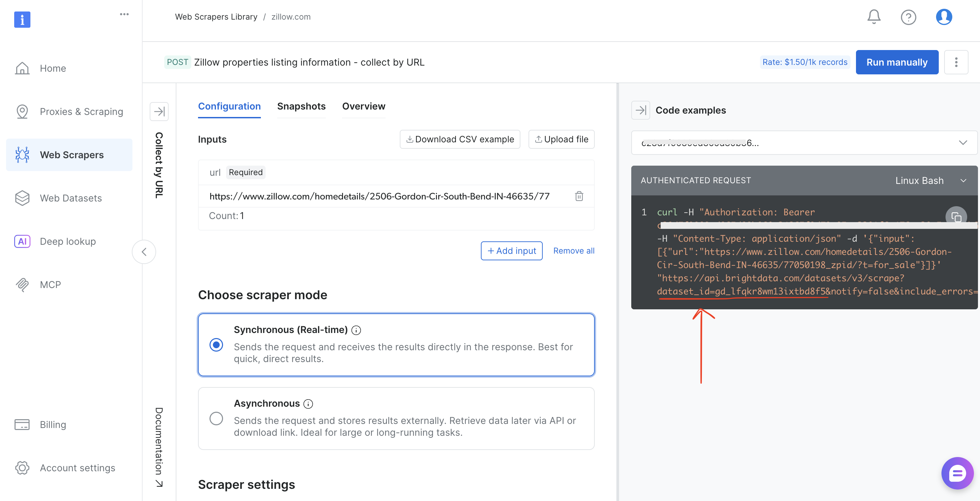Collapse the left sidebar with the chevron
980x501 pixels.
pos(144,252)
